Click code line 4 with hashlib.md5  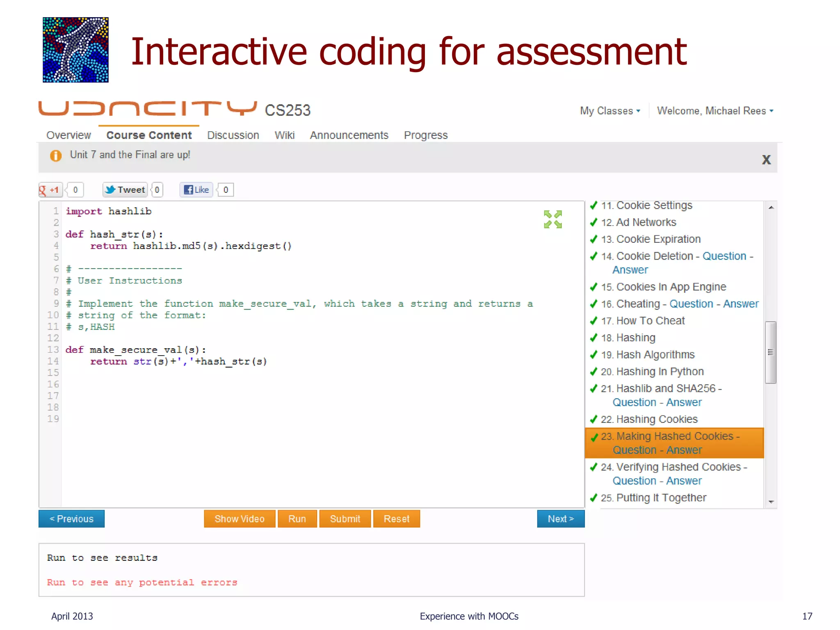point(191,246)
